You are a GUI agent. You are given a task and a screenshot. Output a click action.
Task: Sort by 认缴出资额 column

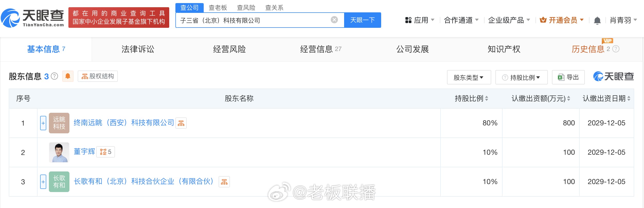pos(568,98)
